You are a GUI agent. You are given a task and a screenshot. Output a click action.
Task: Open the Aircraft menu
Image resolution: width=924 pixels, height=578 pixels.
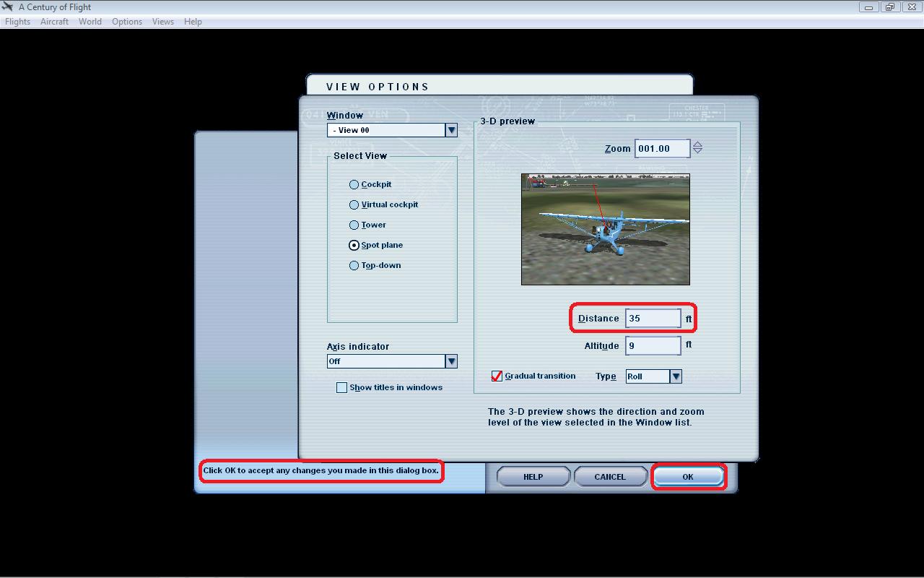[x=54, y=22]
